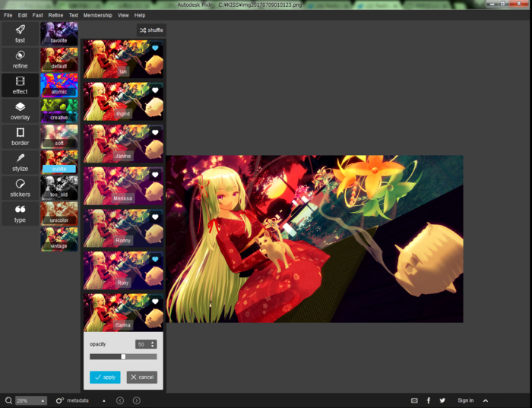Click the zoom magnifier icon
Viewport: 532px width, 408px height.
coord(8,400)
